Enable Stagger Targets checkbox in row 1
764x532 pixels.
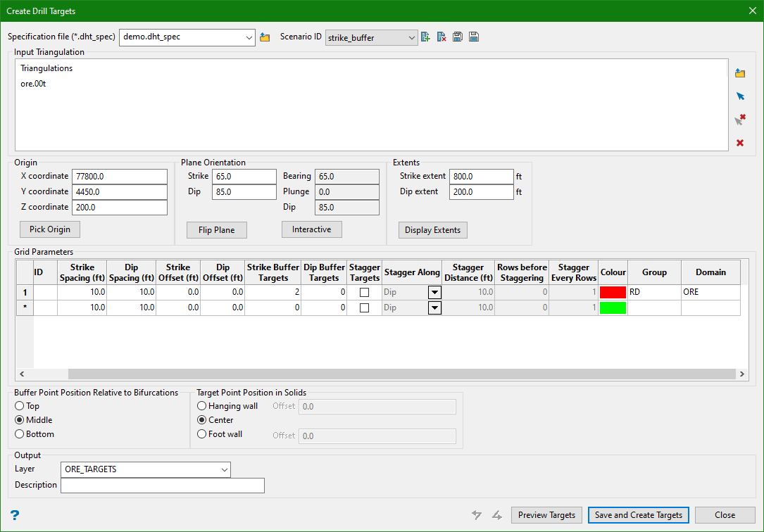(364, 291)
